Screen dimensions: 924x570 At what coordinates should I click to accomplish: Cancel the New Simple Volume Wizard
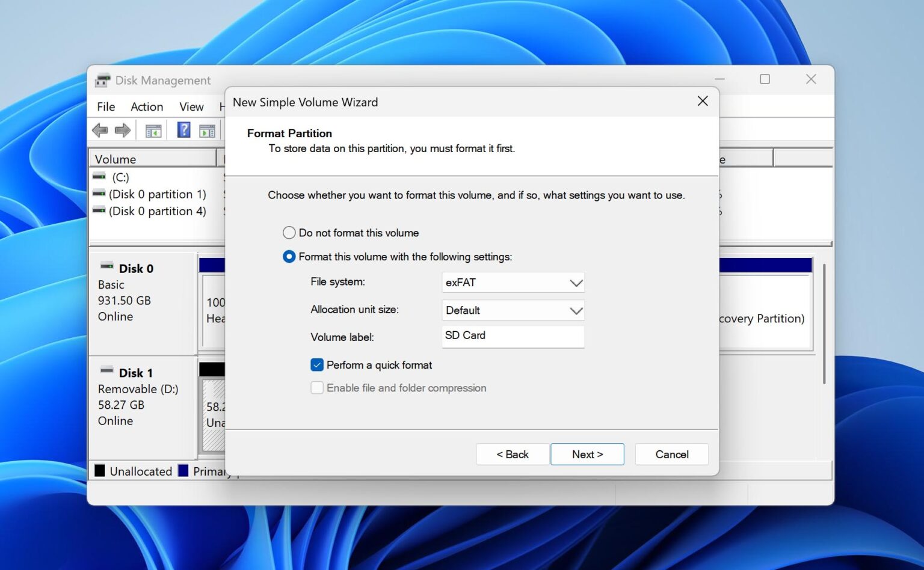click(x=671, y=454)
